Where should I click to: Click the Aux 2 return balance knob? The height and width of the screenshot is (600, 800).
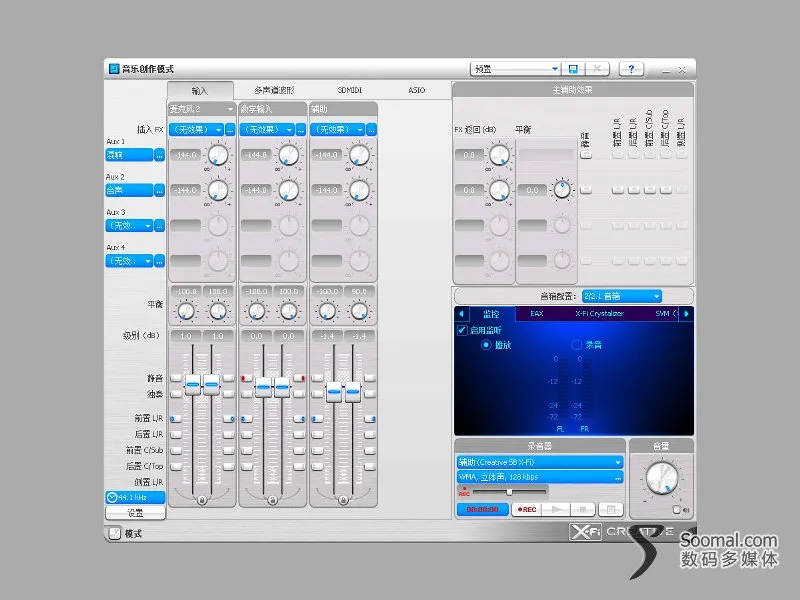[562, 190]
